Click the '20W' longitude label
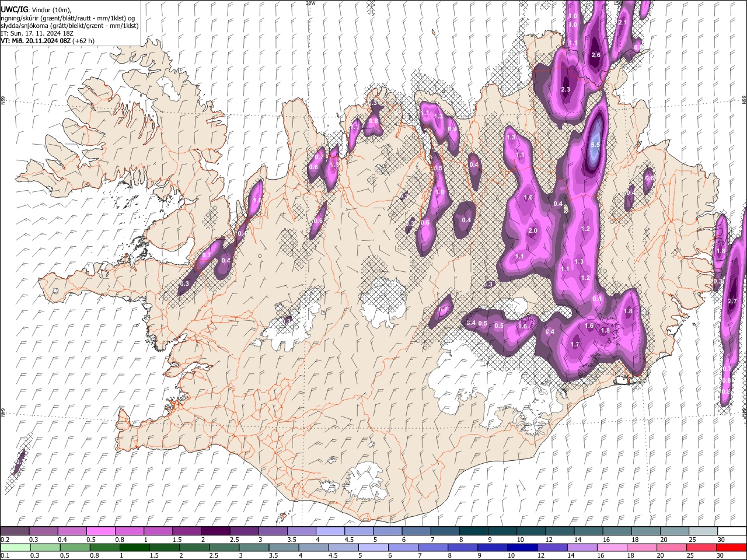 coord(310,3)
